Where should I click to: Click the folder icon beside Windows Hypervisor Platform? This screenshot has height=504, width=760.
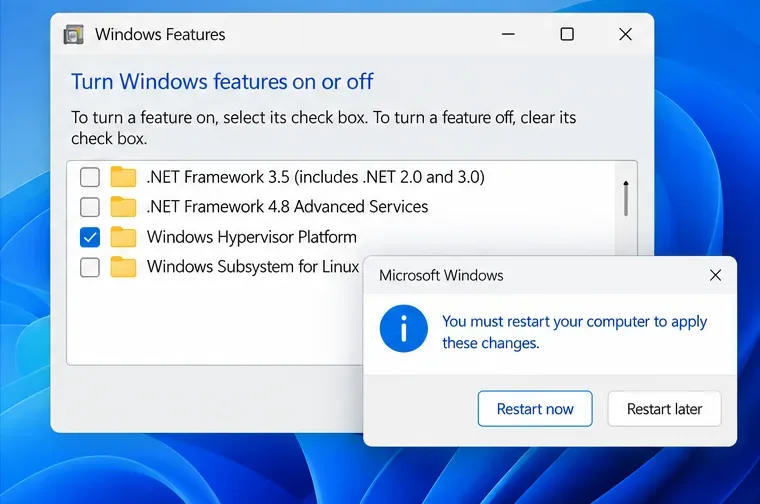123,237
